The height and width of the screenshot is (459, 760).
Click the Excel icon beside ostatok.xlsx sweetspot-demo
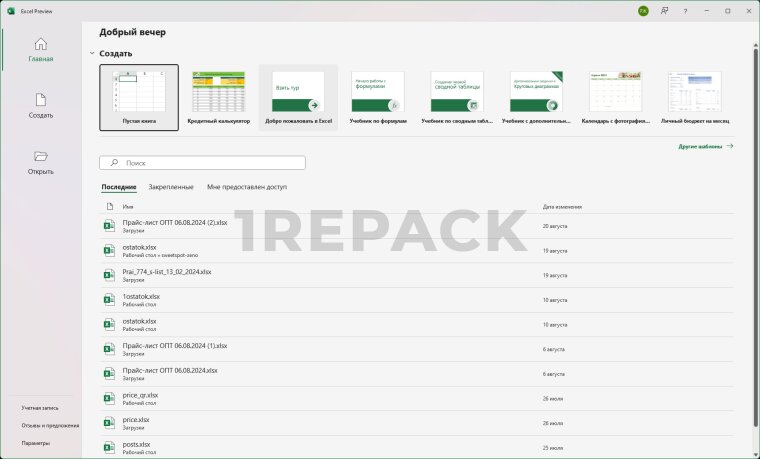[x=110, y=251]
